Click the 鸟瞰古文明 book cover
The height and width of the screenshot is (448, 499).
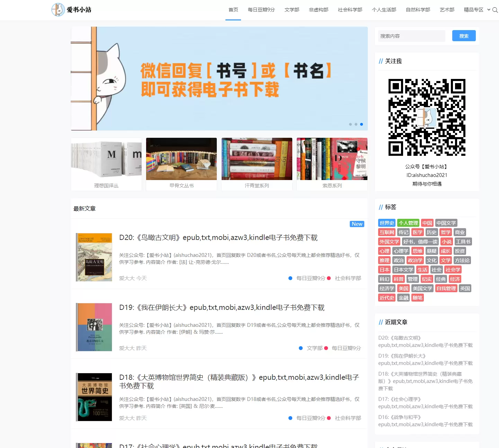(94, 257)
